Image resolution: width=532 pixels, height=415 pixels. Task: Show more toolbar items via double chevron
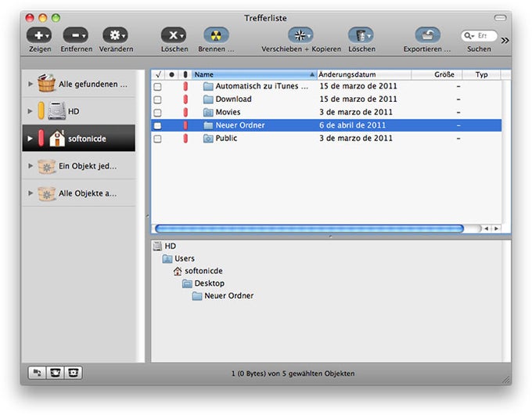pyautogui.click(x=505, y=41)
